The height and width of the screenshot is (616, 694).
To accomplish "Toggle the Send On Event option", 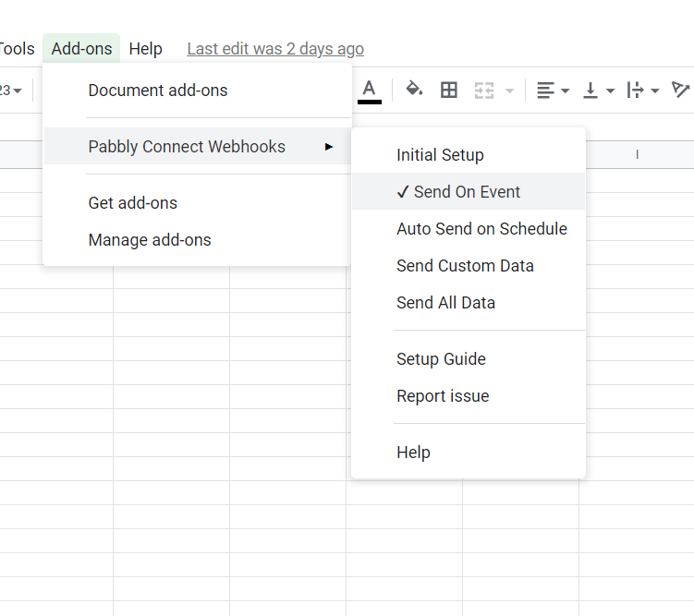I will pyautogui.click(x=469, y=191).
